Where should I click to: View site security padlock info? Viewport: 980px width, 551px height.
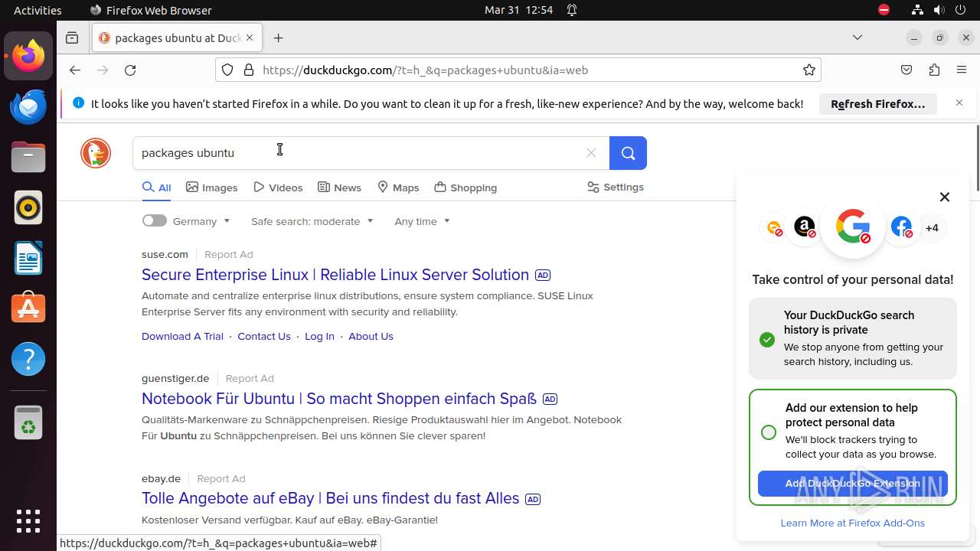pos(248,70)
